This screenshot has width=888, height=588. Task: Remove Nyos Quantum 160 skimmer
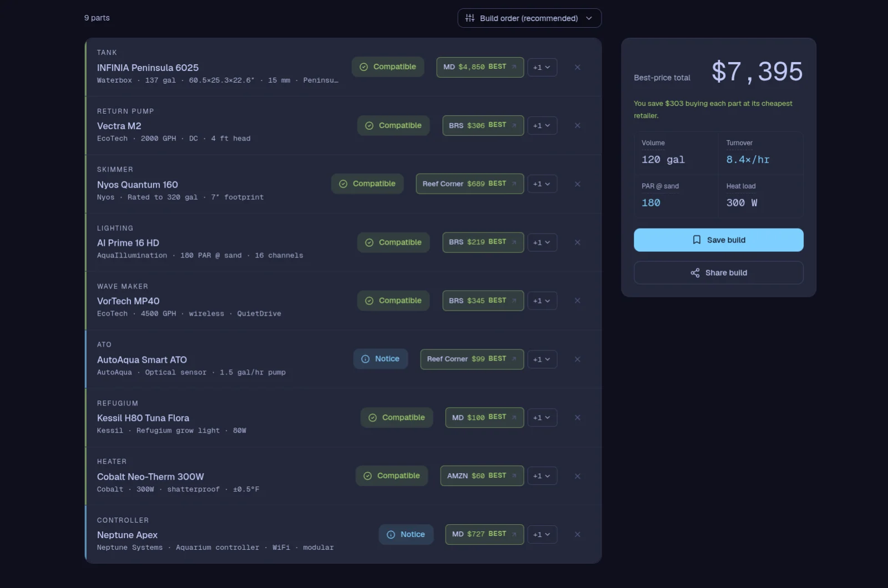577,184
